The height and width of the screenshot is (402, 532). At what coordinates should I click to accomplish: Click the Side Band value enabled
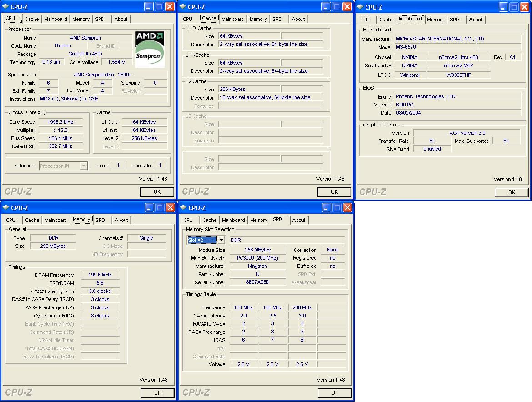coord(432,149)
